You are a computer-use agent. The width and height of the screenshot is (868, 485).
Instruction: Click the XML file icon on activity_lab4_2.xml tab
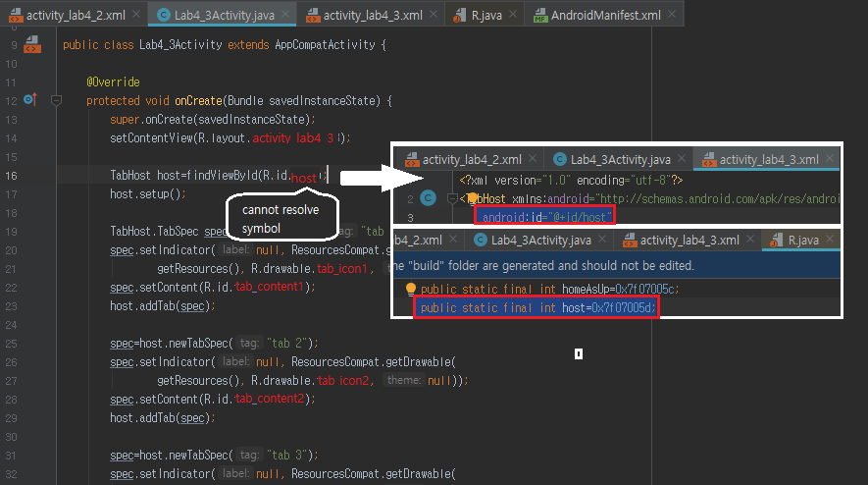(16, 16)
